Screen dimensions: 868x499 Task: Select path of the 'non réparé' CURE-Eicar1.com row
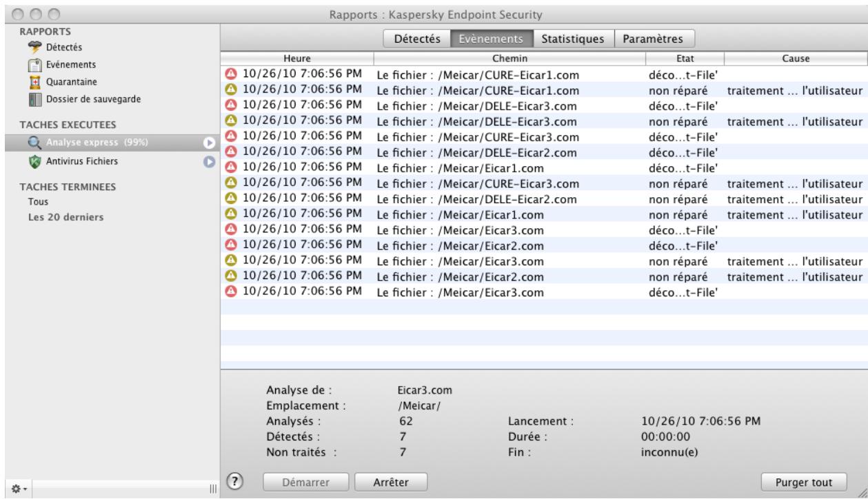point(477,90)
